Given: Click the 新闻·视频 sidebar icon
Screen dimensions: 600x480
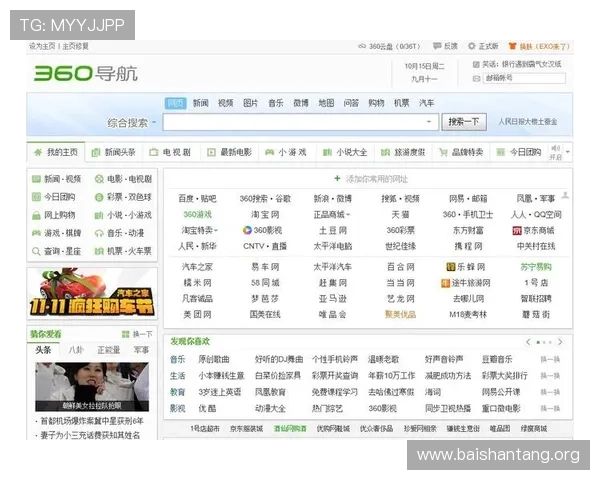Looking at the screenshot, I should (x=36, y=179).
